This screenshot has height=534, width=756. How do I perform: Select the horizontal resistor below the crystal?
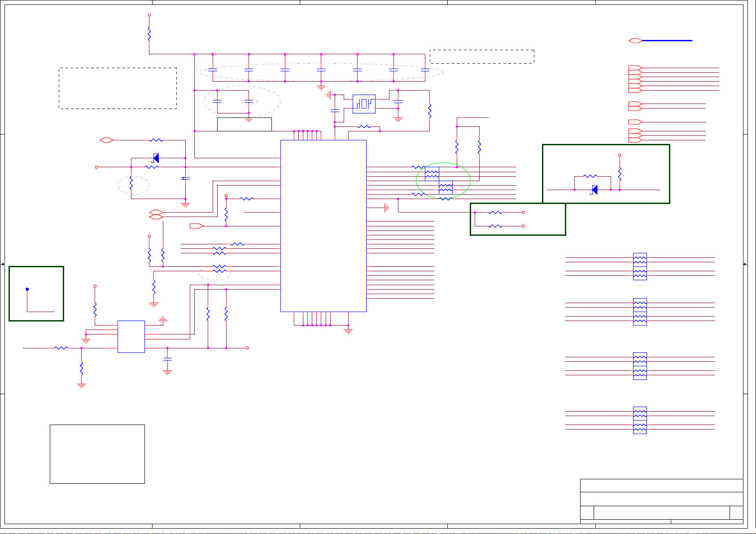[x=364, y=127]
